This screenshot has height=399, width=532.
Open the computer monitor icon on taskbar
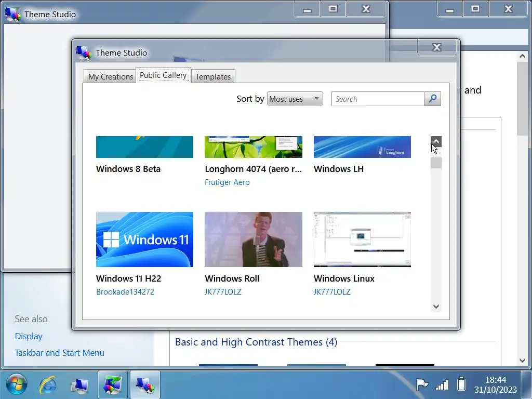[x=79, y=385]
